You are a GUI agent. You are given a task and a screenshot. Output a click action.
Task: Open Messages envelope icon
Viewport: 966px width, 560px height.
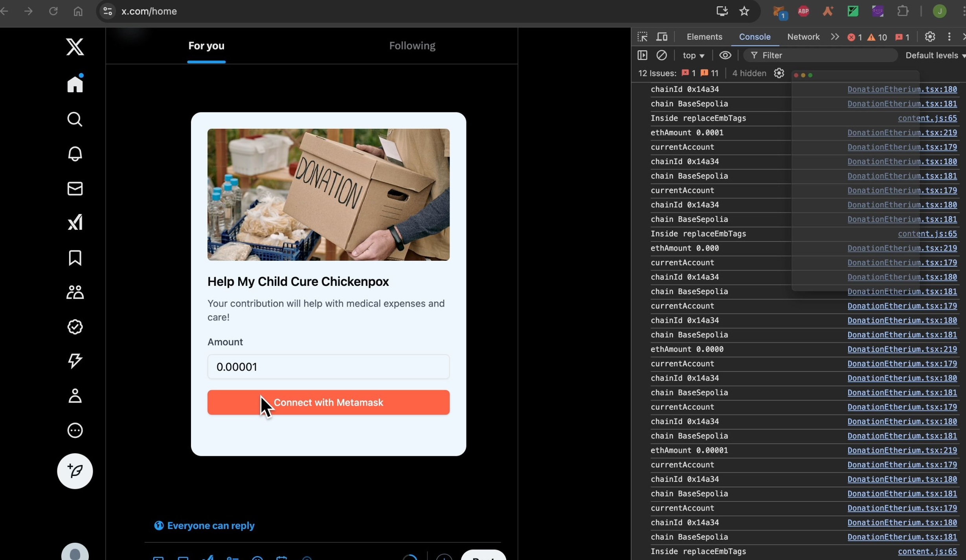(x=75, y=188)
